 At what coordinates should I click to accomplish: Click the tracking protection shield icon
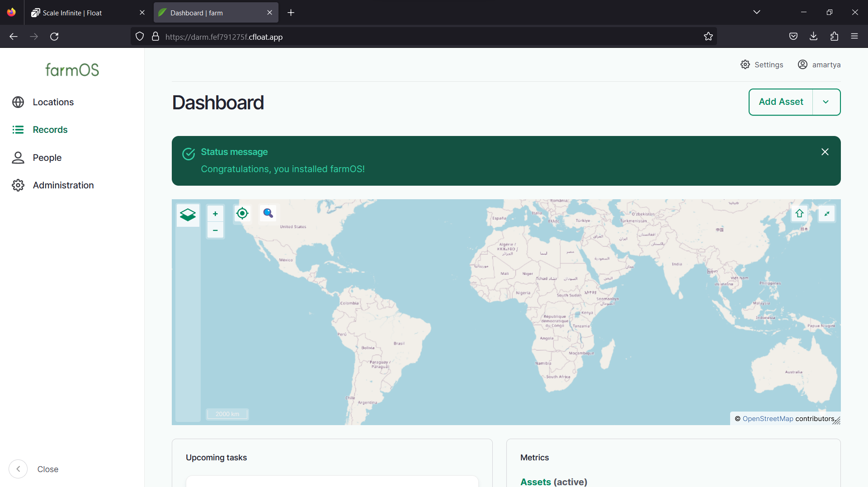coord(140,37)
